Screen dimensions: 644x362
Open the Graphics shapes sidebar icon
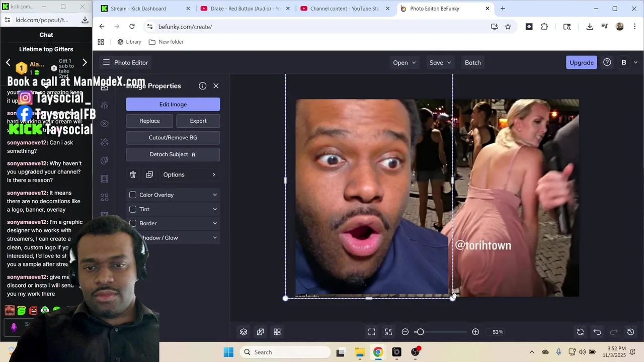point(104,198)
